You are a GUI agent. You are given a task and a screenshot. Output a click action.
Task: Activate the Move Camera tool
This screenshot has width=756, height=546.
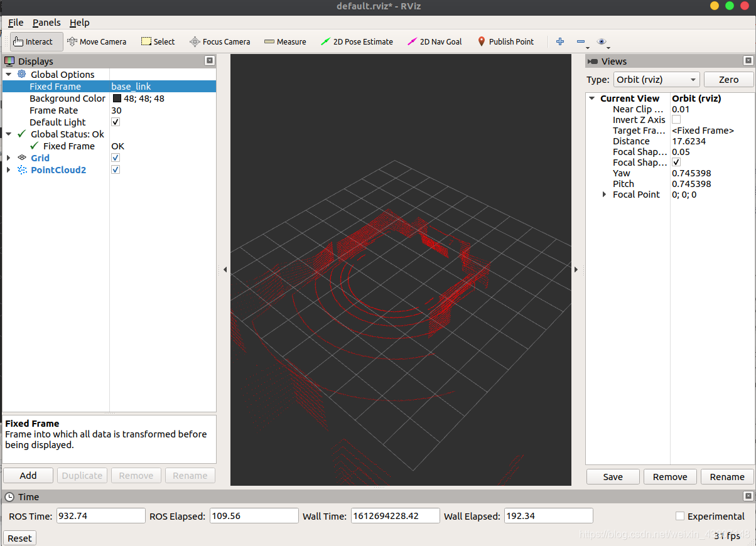tap(97, 41)
